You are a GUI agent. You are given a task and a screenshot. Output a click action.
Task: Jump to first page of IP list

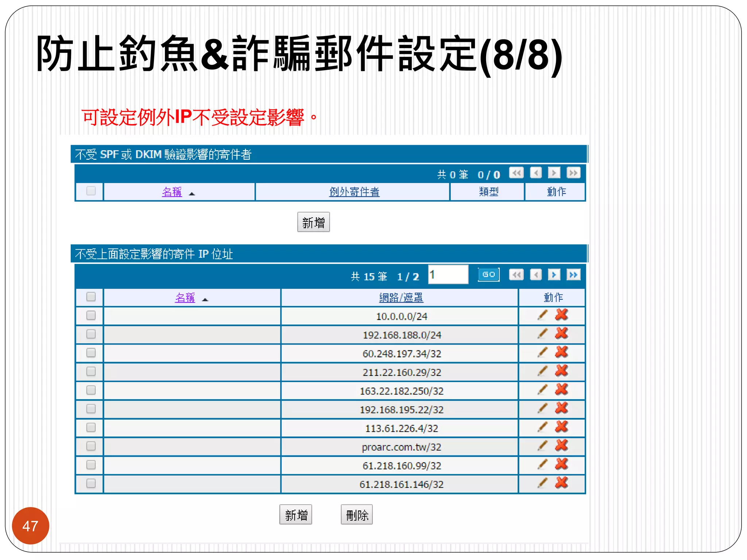(516, 275)
